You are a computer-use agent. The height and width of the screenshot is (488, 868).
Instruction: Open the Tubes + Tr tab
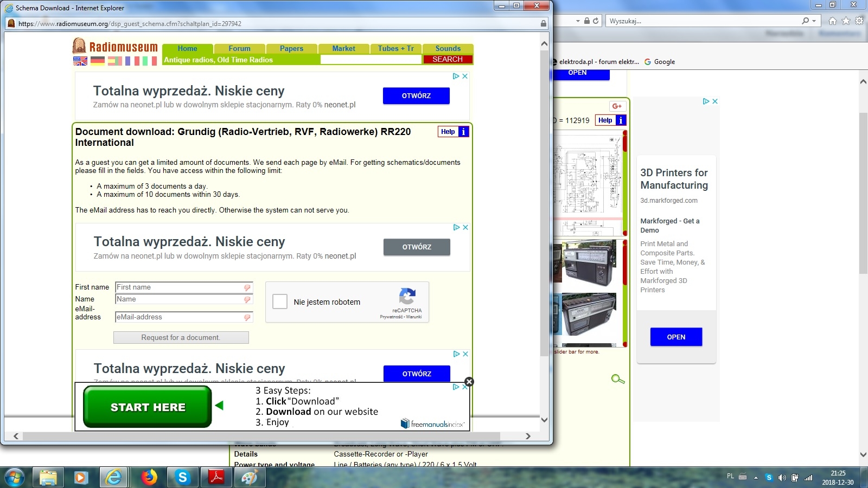click(395, 49)
